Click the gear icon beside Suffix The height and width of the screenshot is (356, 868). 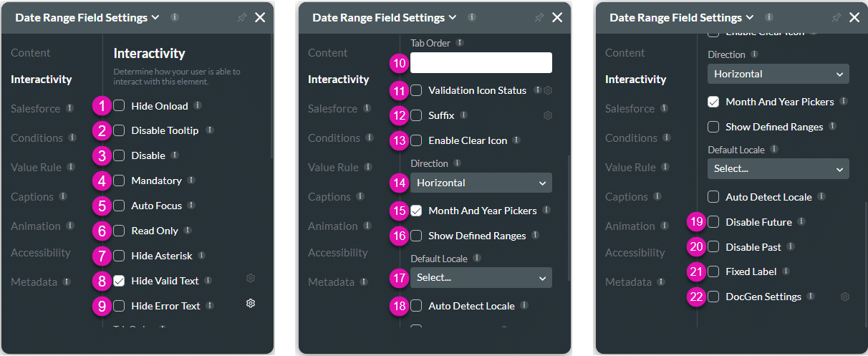[x=548, y=115]
